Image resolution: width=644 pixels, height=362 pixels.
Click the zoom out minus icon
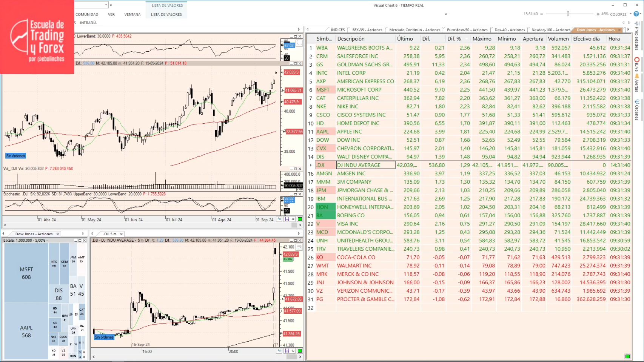pyautogui.click(x=542, y=14)
